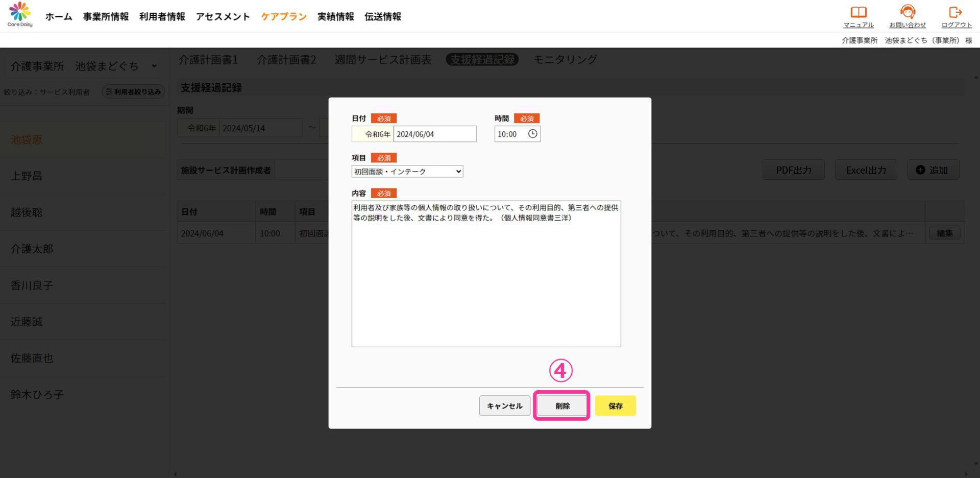The image size is (980, 478).
Task: Click the clock icon in time field
Action: coord(532,134)
